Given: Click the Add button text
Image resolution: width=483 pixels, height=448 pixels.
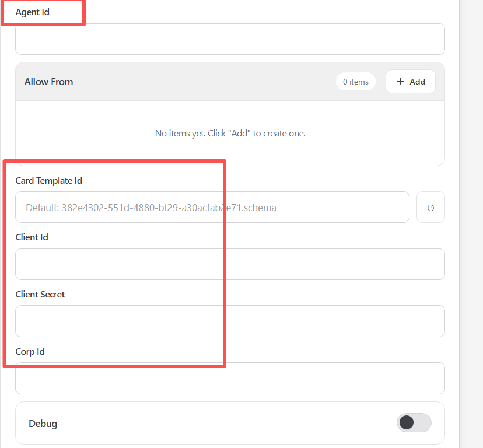Looking at the screenshot, I should coord(417,82).
